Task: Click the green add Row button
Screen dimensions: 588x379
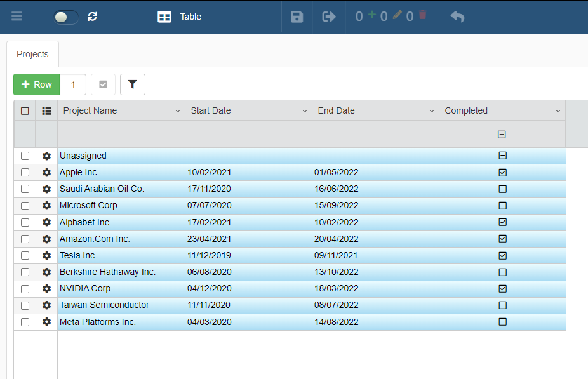Action: click(37, 84)
